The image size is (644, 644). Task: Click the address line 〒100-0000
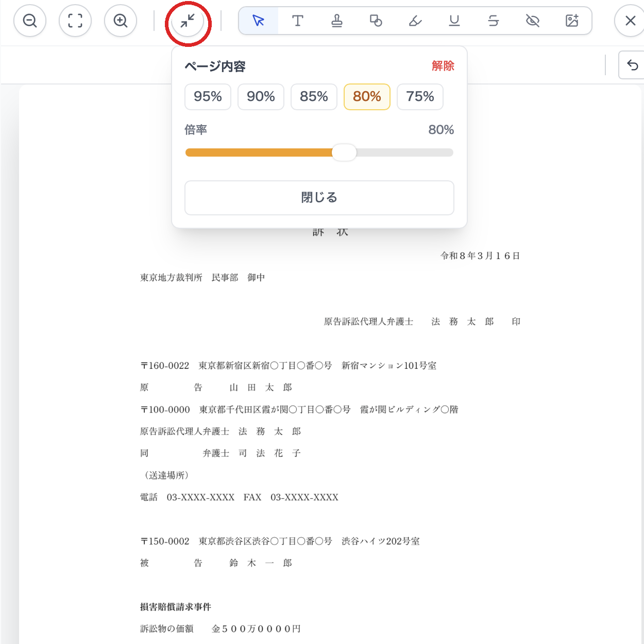tap(299, 410)
